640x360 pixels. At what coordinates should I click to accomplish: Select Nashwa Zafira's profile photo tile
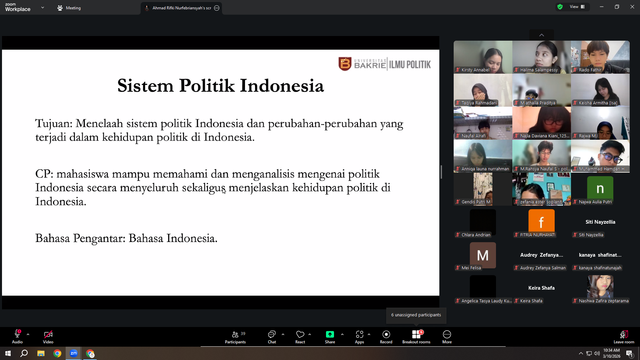pos(600,287)
